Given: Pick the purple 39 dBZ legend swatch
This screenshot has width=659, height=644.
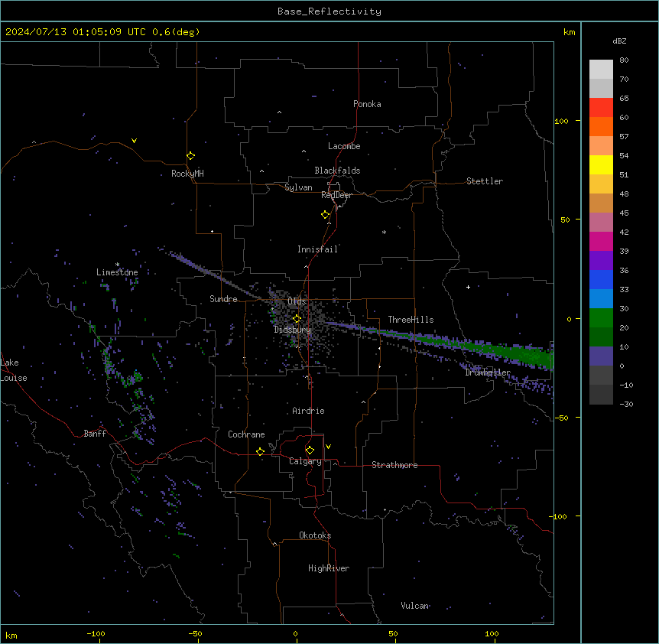Looking at the screenshot, I should click(601, 261).
